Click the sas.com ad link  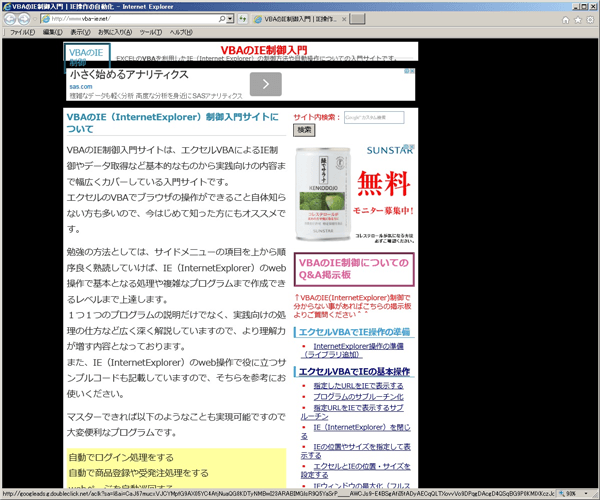point(81,87)
